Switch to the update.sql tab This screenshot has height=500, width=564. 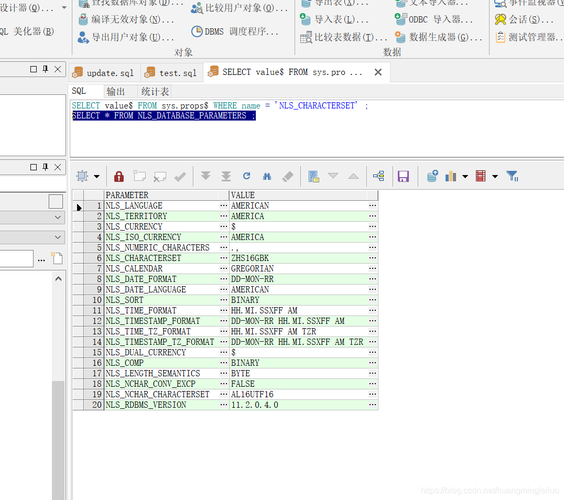(x=104, y=73)
